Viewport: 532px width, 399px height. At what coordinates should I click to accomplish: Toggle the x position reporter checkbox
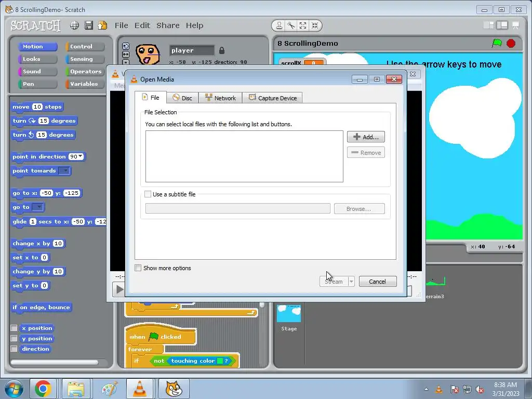point(14,328)
